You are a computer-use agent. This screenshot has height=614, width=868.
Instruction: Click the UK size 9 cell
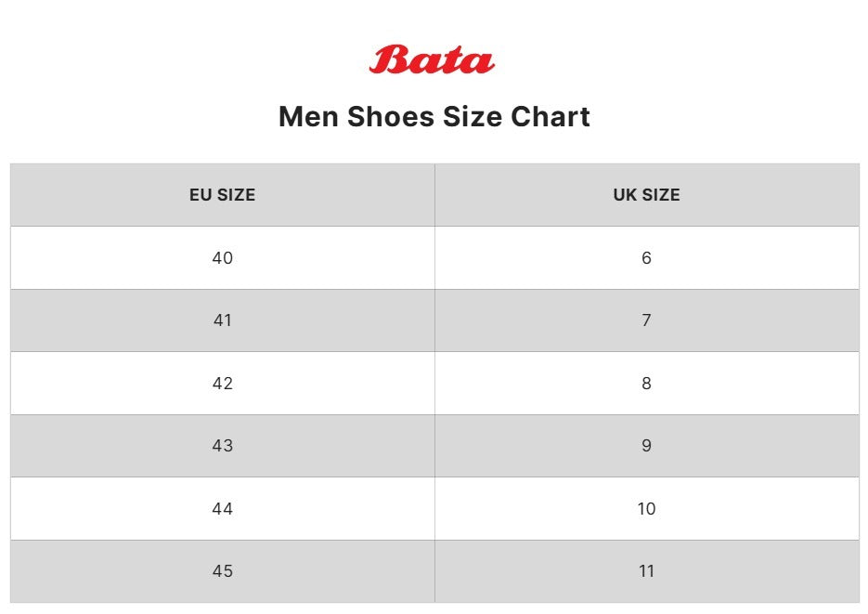(646, 446)
